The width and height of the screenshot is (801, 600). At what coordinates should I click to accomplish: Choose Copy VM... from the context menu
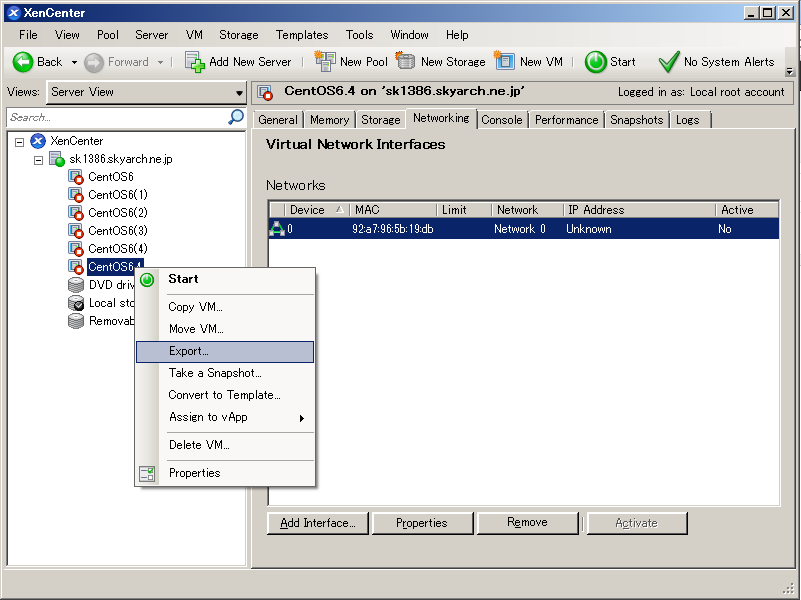point(225,307)
